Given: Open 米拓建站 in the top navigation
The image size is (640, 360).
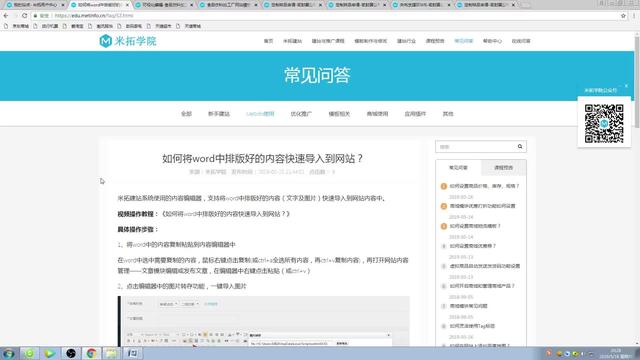Looking at the screenshot, I should tap(292, 41).
